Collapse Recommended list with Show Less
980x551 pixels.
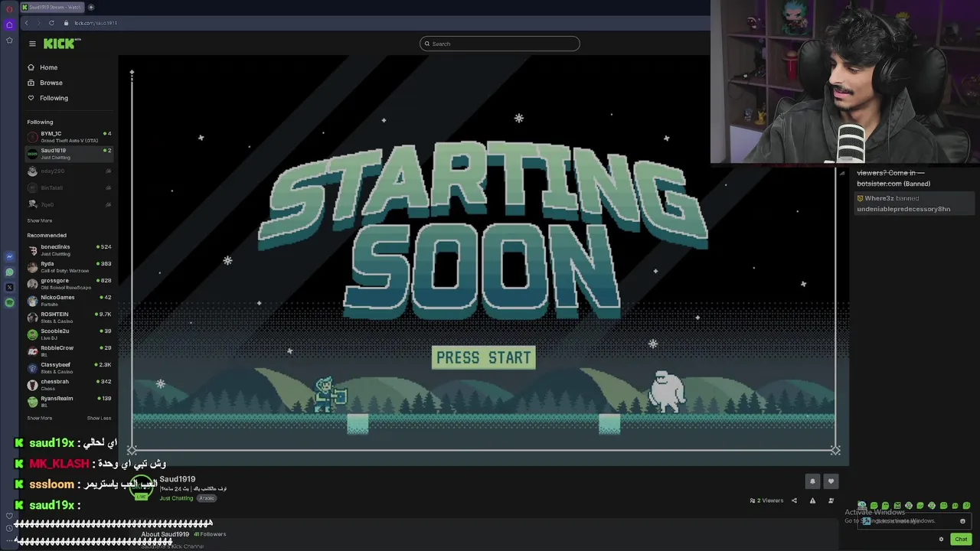(x=99, y=418)
